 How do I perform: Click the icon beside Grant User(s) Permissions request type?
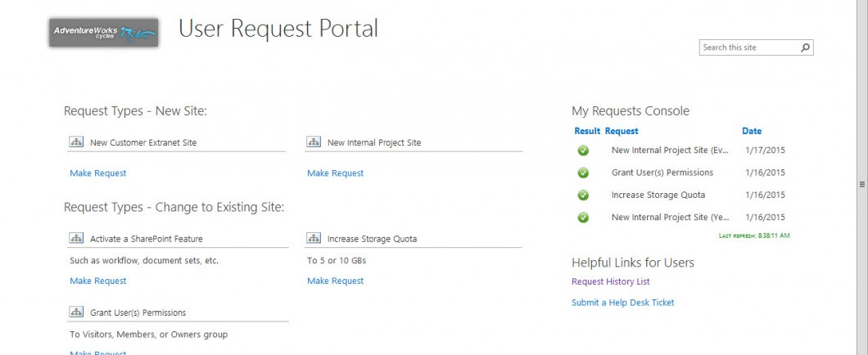77,312
